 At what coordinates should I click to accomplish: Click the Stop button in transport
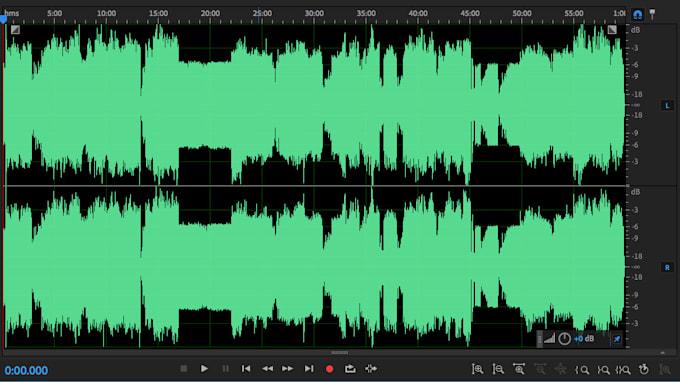pyautogui.click(x=184, y=369)
